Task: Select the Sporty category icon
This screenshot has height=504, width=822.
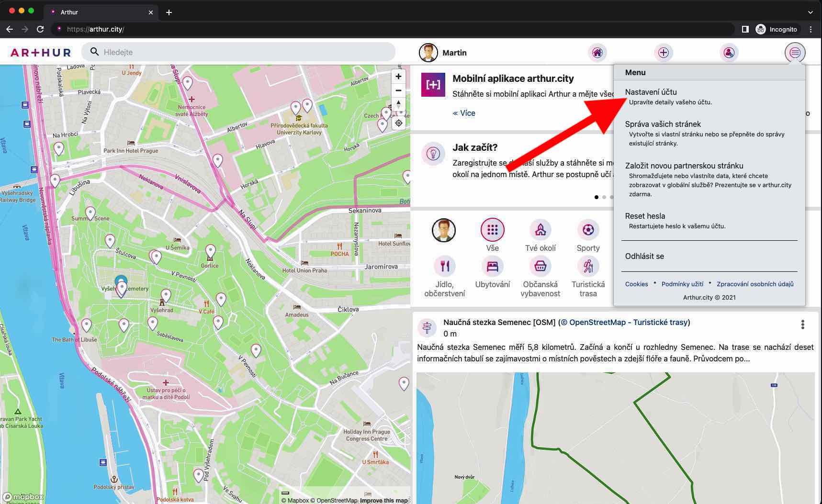Action: click(588, 230)
